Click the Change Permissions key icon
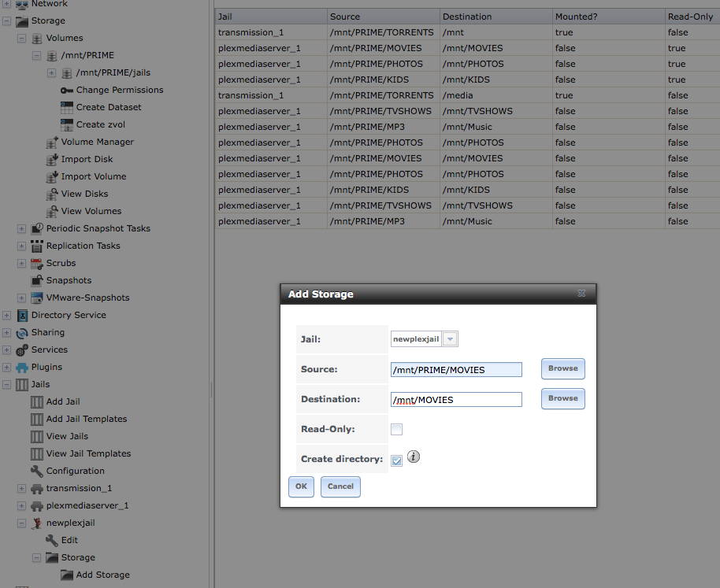The width and height of the screenshot is (720, 588). tap(67, 91)
